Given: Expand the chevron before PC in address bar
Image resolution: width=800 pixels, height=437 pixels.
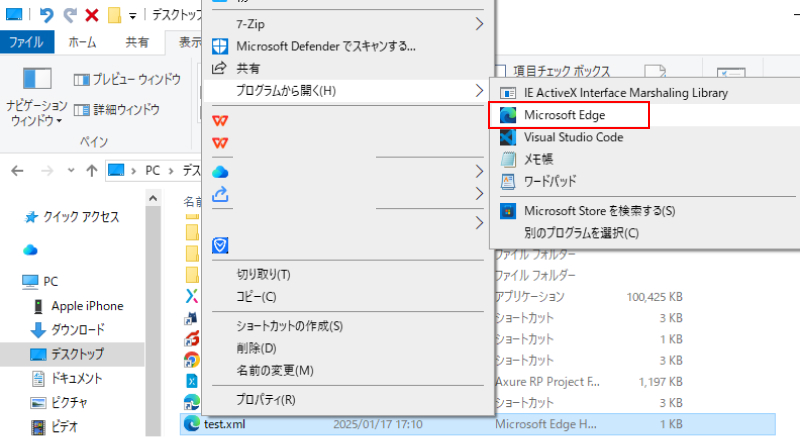Looking at the screenshot, I should coord(134,171).
